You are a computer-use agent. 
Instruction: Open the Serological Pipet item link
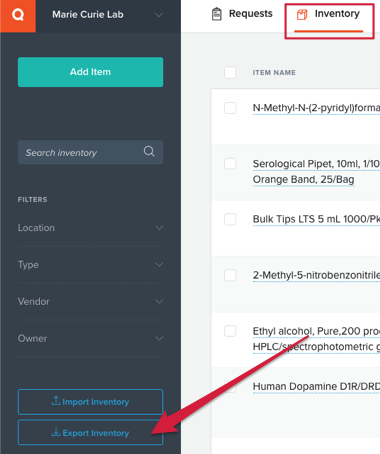tap(316, 172)
